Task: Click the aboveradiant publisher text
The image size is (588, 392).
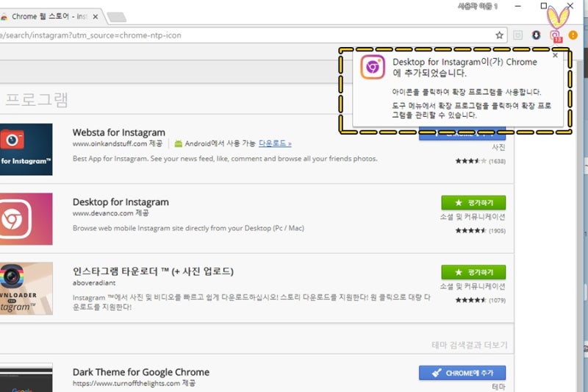Action: [x=94, y=283]
